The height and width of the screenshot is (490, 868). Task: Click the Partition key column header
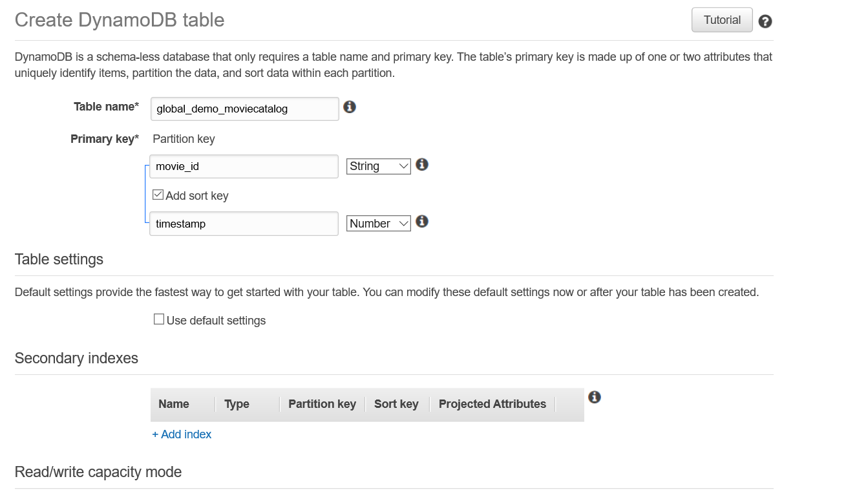point(322,404)
